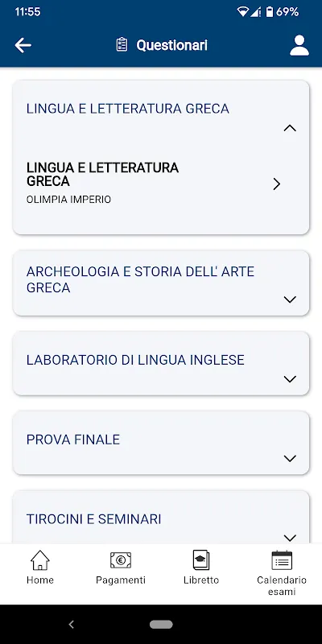The height and width of the screenshot is (644, 322).
Task: Tap Android system back chevron
Action: tap(71, 625)
